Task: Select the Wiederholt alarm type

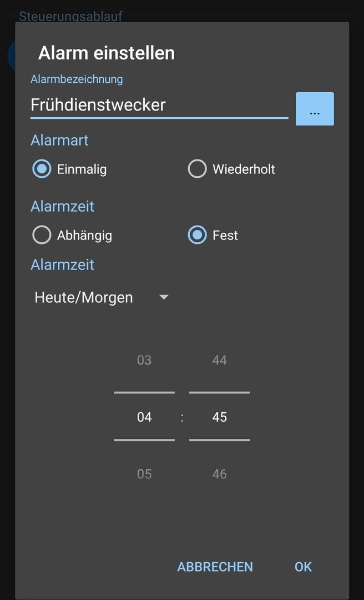Action: [197, 169]
